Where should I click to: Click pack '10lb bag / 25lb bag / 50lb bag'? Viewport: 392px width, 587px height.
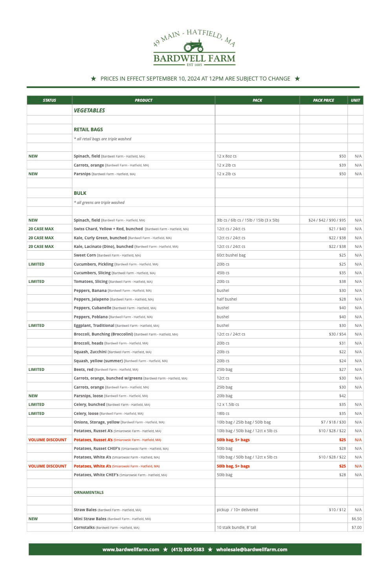(x=244, y=422)
